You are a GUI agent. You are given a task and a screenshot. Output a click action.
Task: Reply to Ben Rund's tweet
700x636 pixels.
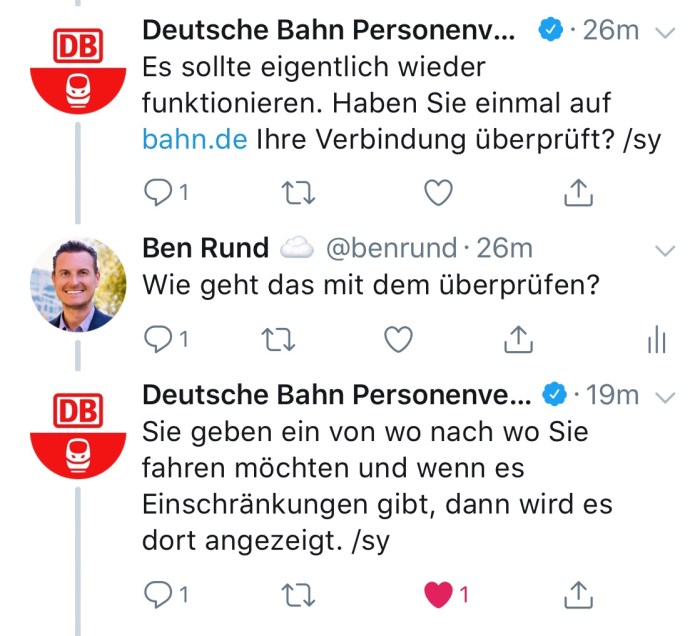point(158,340)
